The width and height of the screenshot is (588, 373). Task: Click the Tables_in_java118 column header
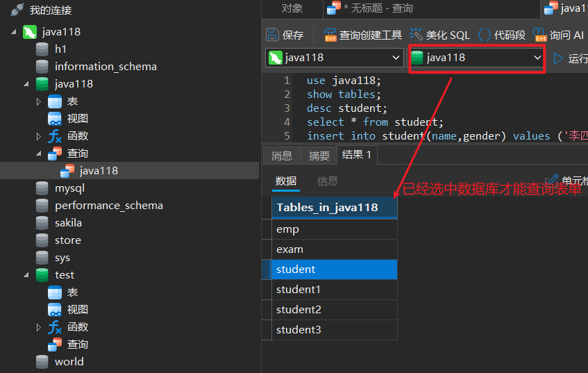334,208
